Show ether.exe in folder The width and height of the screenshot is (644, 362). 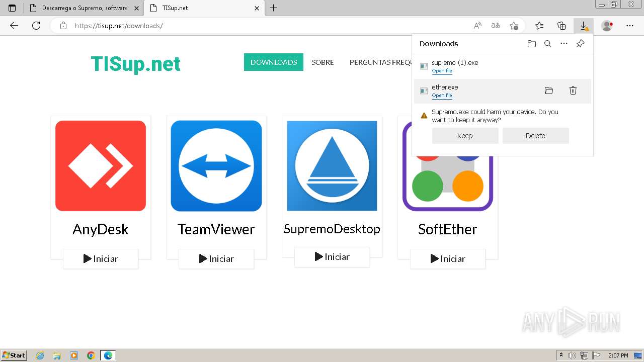pos(549,90)
